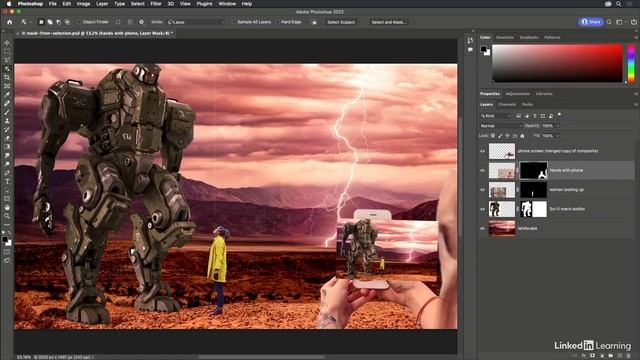Click the Home icon in options bar
The image size is (640, 360).
pyautogui.click(x=10, y=22)
